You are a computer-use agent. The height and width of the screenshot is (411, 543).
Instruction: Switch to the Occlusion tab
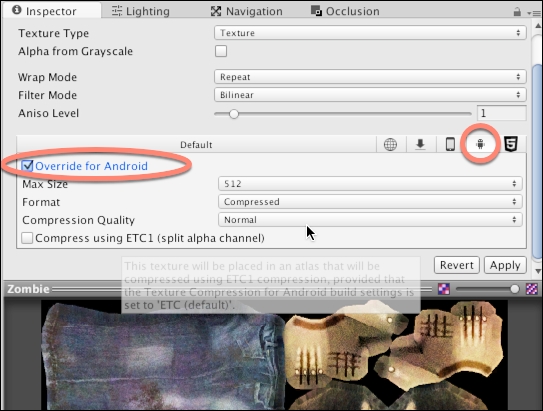tap(345, 11)
